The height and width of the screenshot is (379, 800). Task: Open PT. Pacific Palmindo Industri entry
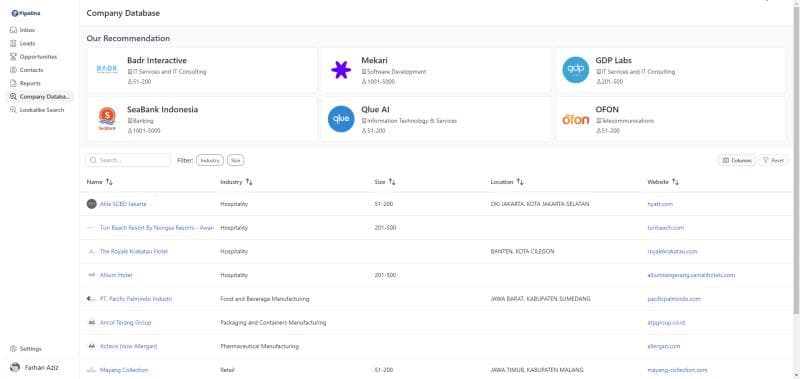pyautogui.click(x=136, y=299)
